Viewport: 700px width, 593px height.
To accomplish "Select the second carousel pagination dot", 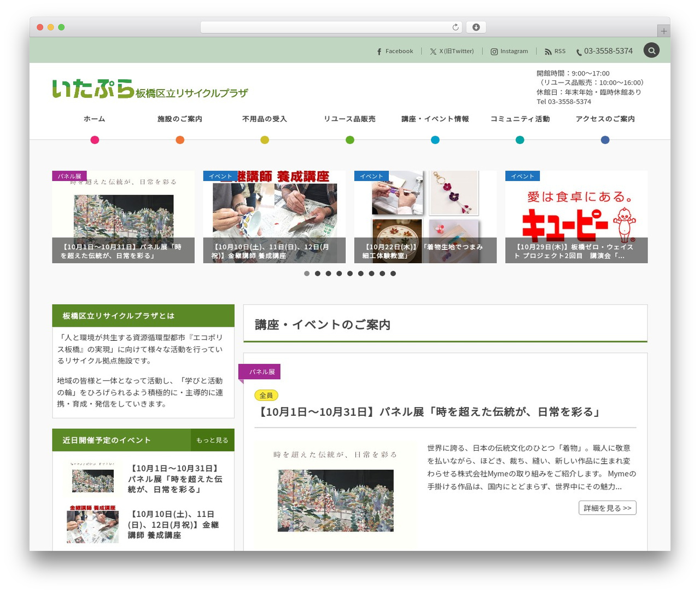I will point(318,274).
